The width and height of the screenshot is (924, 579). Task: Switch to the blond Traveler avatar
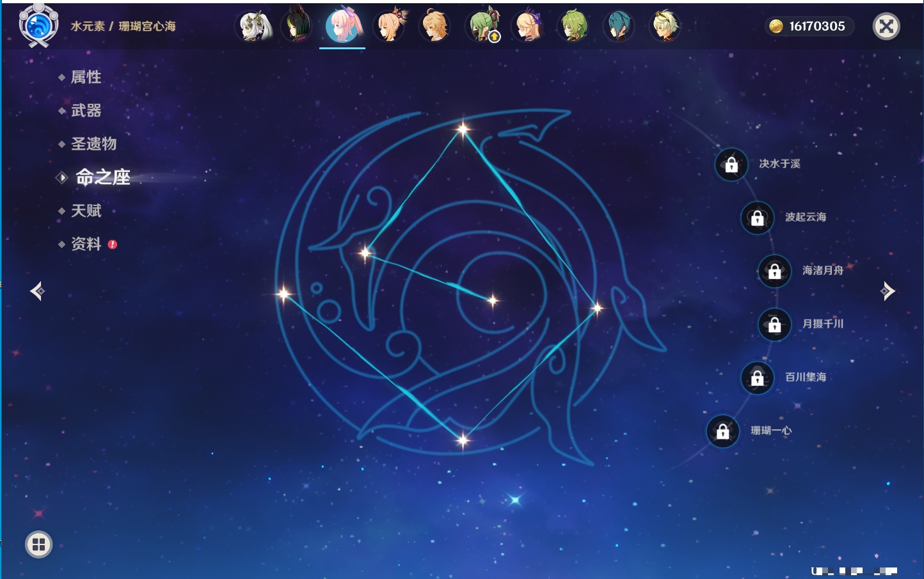435,26
